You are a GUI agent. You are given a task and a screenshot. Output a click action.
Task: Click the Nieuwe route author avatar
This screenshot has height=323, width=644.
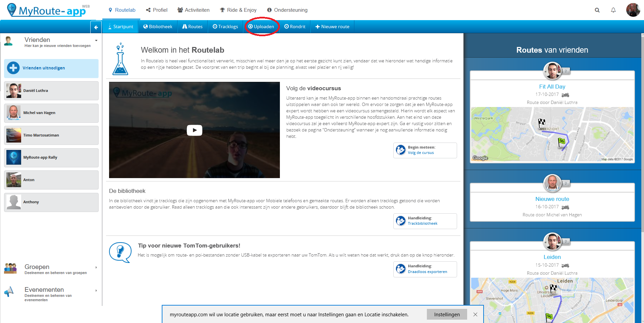pos(552,183)
